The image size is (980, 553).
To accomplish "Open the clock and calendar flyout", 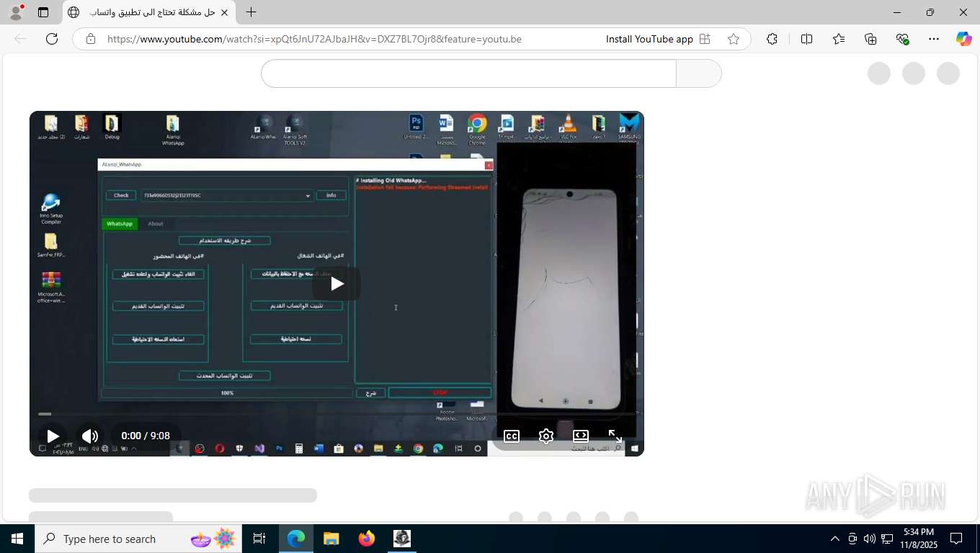I will point(918,539).
